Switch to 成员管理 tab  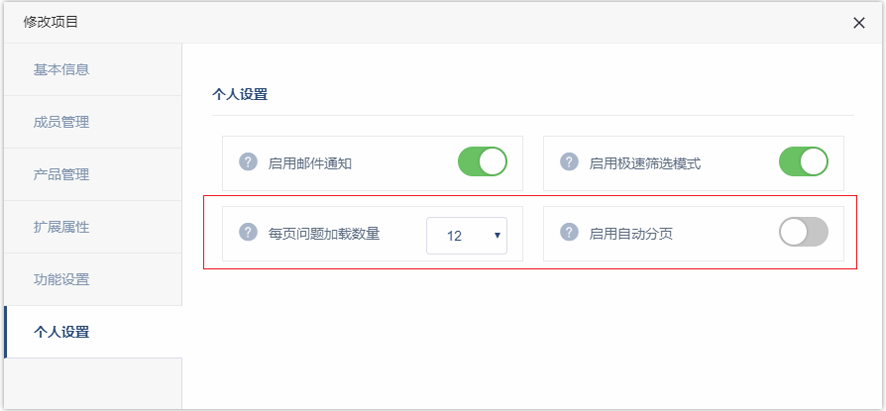[x=62, y=122]
